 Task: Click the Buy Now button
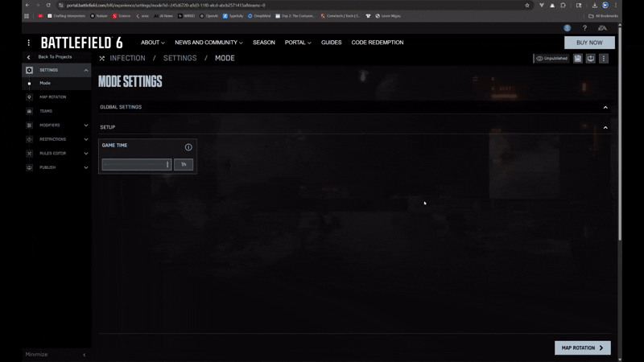pos(589,43)
